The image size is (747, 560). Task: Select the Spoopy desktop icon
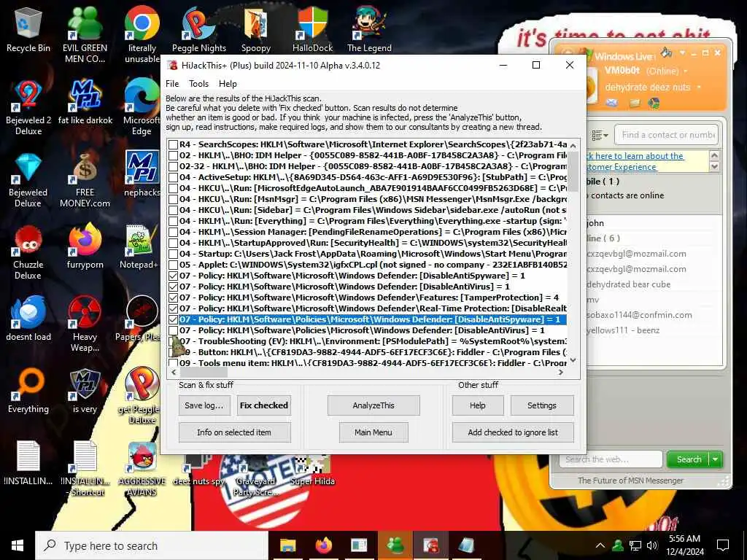256,31
